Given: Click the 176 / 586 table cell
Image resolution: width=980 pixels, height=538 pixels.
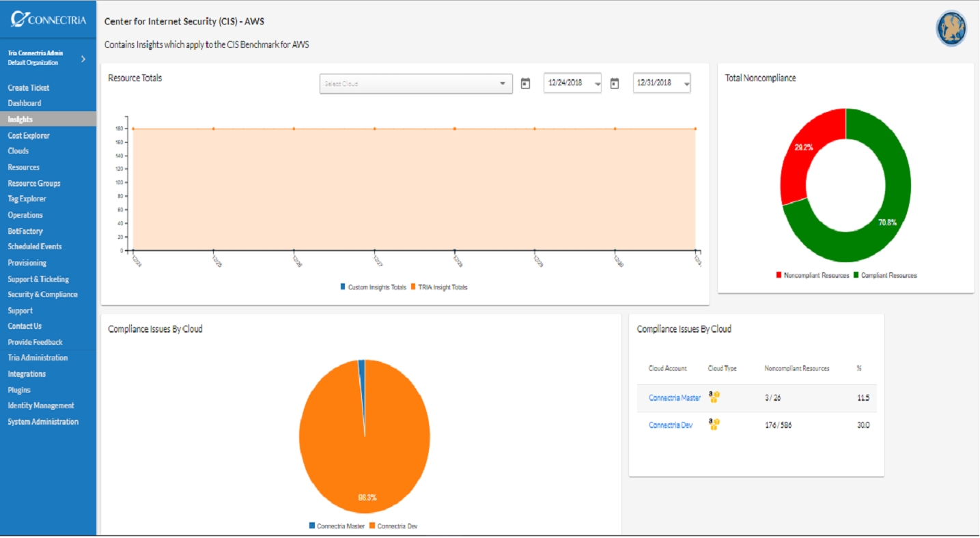Looking at the screenshot, I should [x=779, y=425].
